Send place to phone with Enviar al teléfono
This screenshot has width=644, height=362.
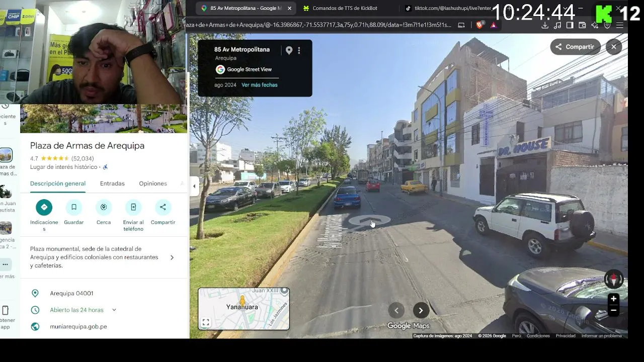133,207
